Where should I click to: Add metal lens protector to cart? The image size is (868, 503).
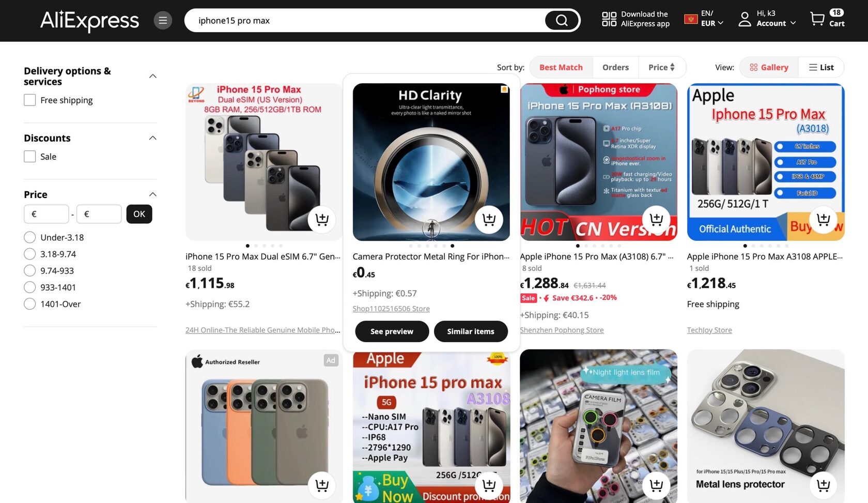pyautogui.click(x=823, y=485)
